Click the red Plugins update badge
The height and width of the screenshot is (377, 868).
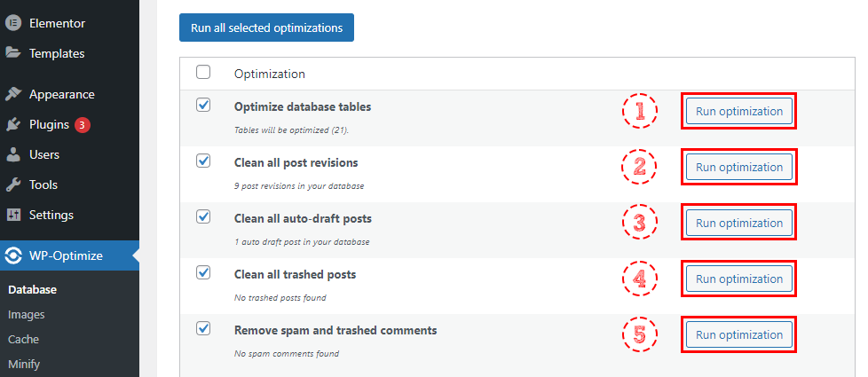coord(82,125)
